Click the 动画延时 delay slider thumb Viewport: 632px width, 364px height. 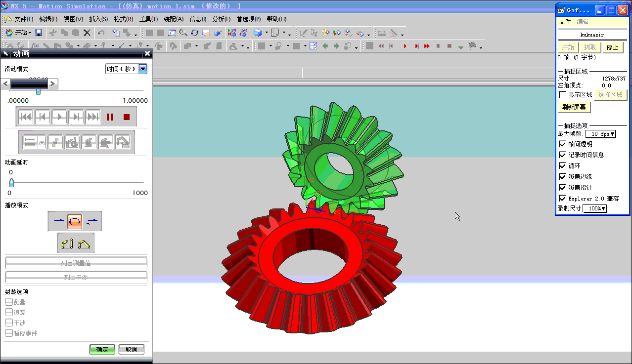[x=11, y=183]
